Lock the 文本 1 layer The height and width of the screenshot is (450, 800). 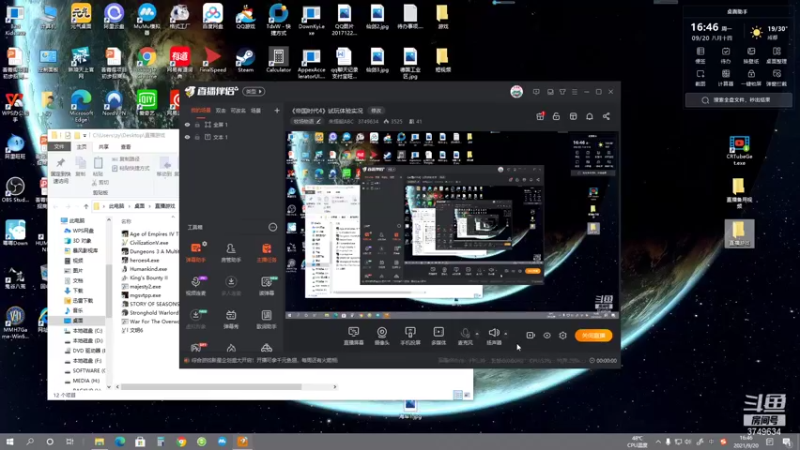[x=197, y=137]
